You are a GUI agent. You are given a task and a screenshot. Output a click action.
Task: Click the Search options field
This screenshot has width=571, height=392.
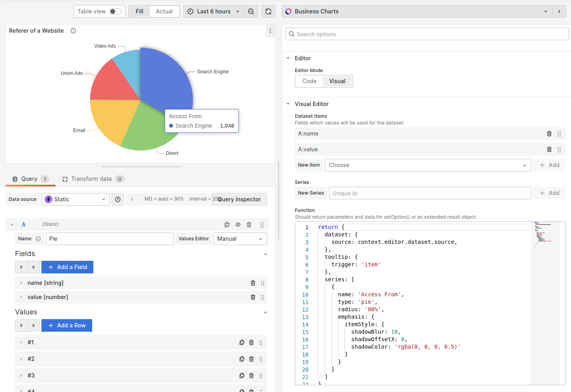coord(427,34)
